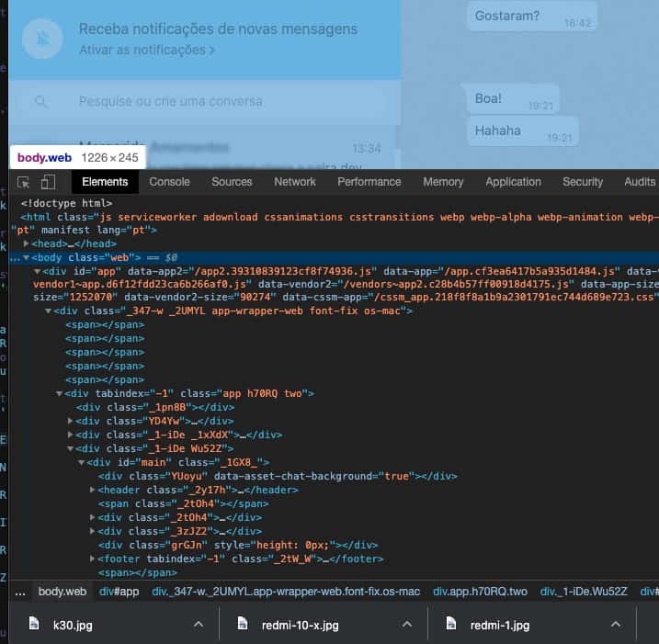659x644 pixels.
Task: Open options chevron for redmi-1.jpg download
Action: [615, 625]
